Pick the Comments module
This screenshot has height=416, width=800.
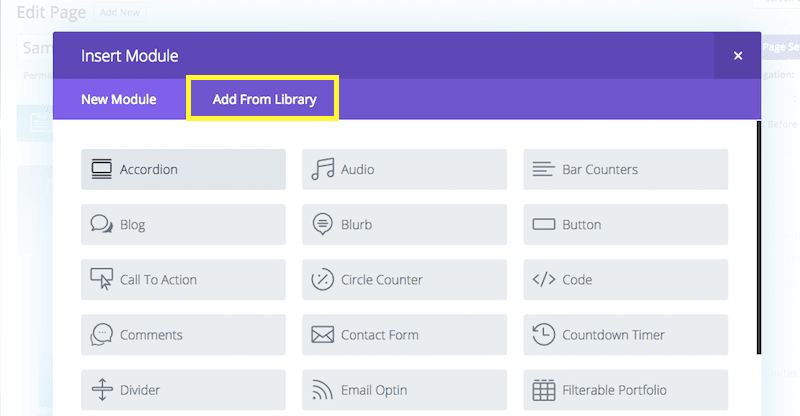click(x=183, y=335)
